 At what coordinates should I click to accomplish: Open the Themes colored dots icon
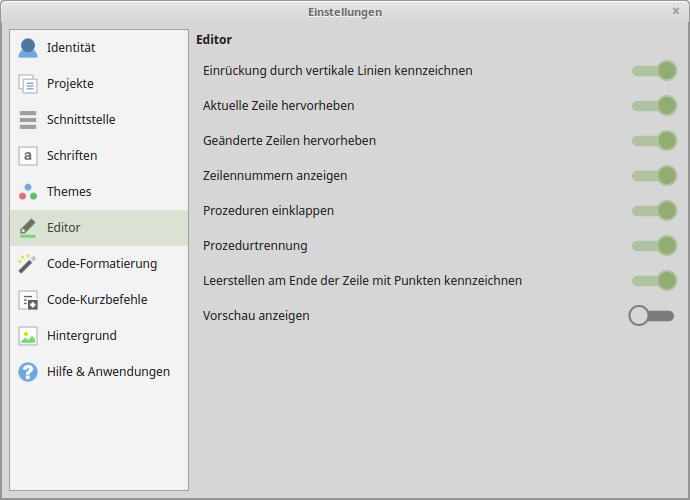point(28,192)
